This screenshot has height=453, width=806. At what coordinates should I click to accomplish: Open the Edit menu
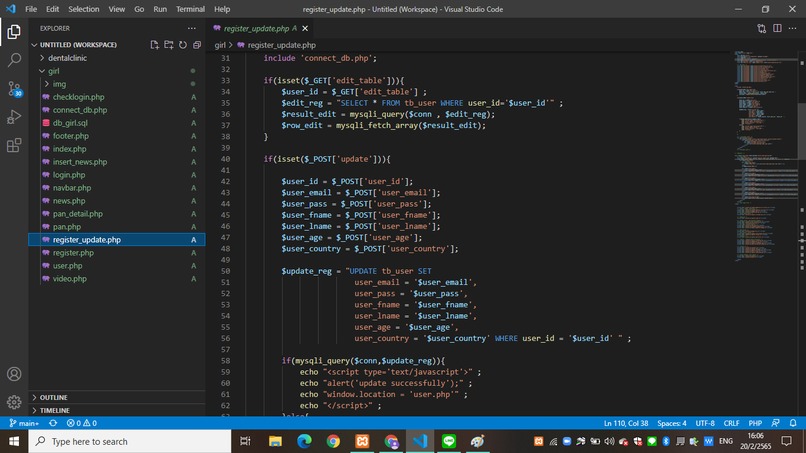52,9
